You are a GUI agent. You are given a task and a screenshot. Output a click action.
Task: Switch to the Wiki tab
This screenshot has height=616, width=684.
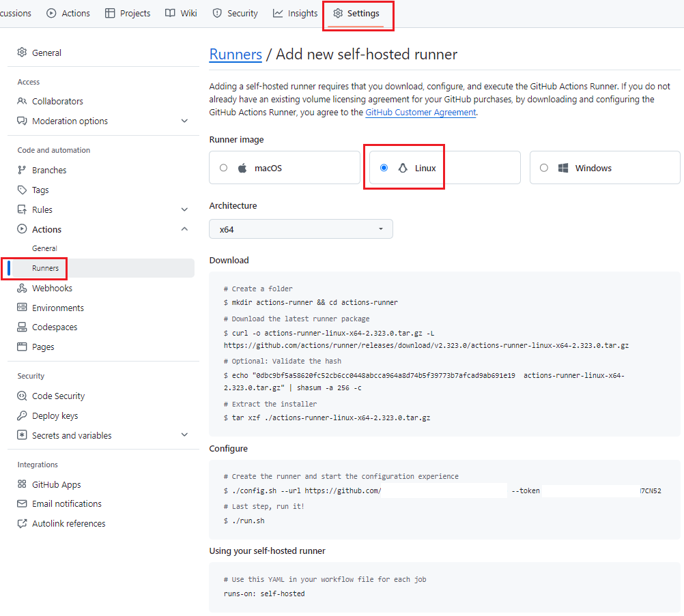click(181, 14)
